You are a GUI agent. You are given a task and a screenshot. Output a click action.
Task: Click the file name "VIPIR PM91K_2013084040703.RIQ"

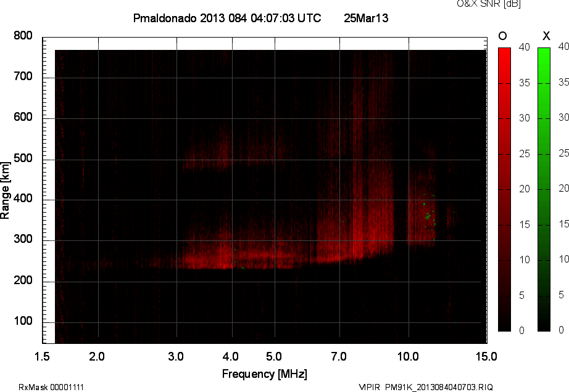(x=426, y=387)
